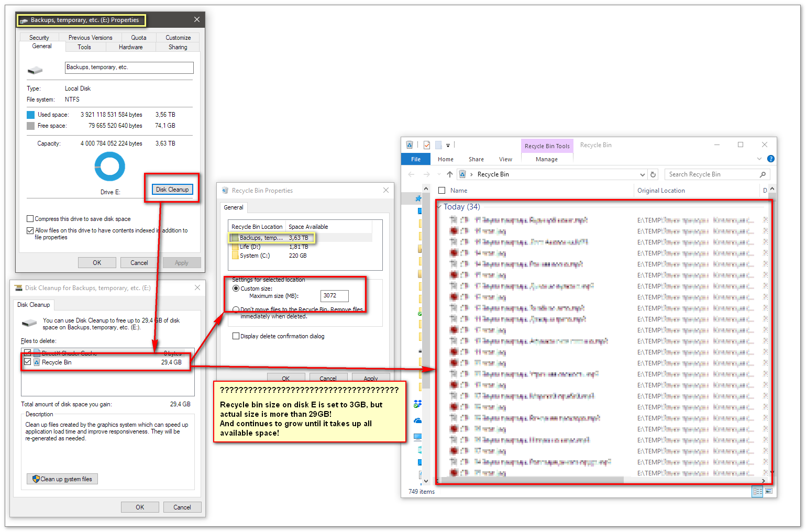Image resolution: width=806 pixels, height=532 pixels.
Task: Click the search magnifier icon in Recycle Bin
Action: tap(763, 174)
